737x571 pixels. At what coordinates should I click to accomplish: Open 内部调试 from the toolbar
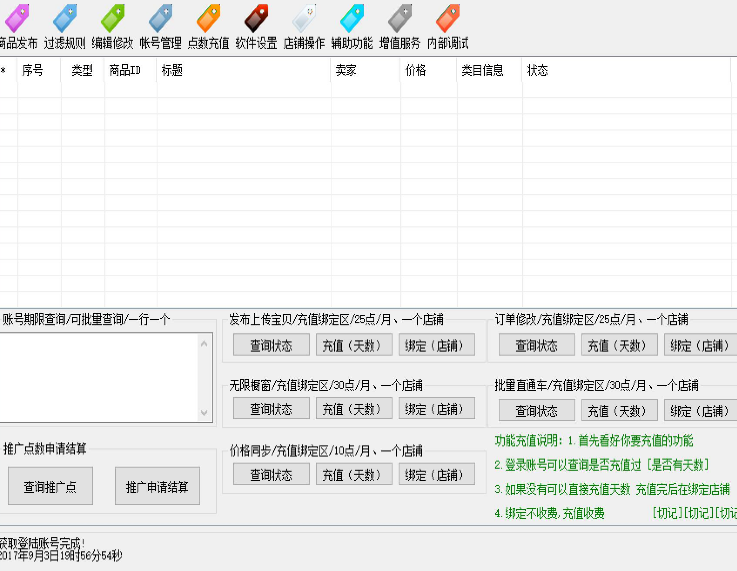pyautogui.click(x=447, y=18)
